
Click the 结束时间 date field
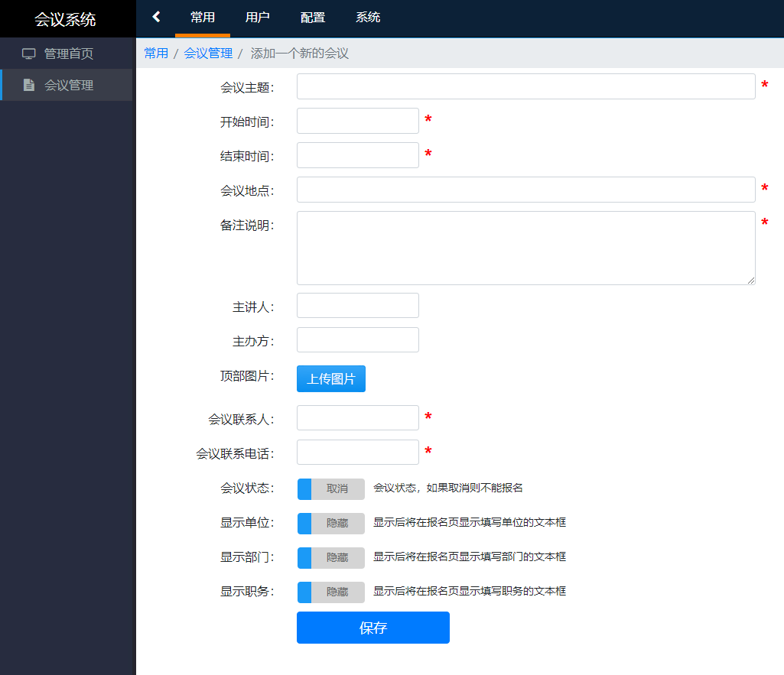click(357, 155)
